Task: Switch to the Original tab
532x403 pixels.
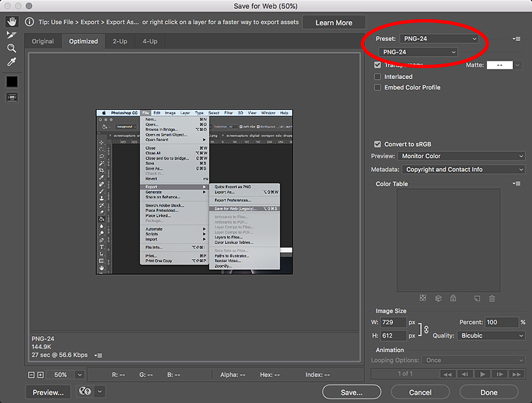Action: coord(43,42)
